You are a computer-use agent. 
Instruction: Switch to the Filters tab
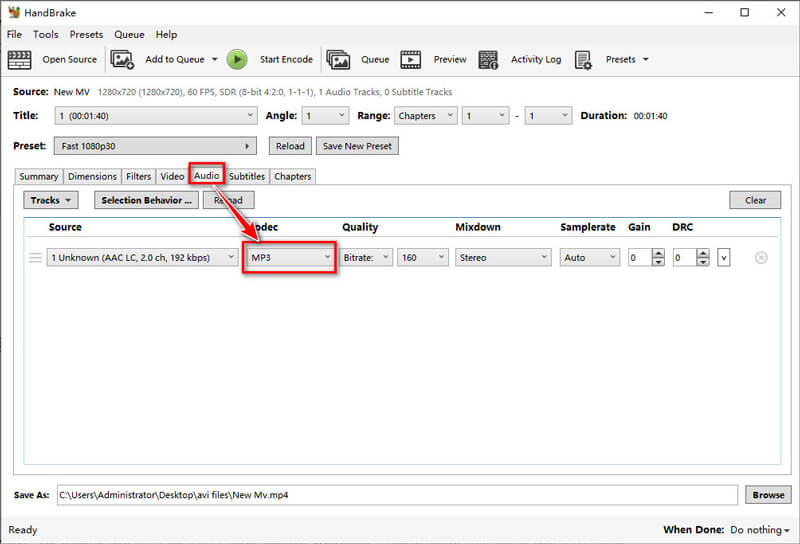tap(139, 176)
